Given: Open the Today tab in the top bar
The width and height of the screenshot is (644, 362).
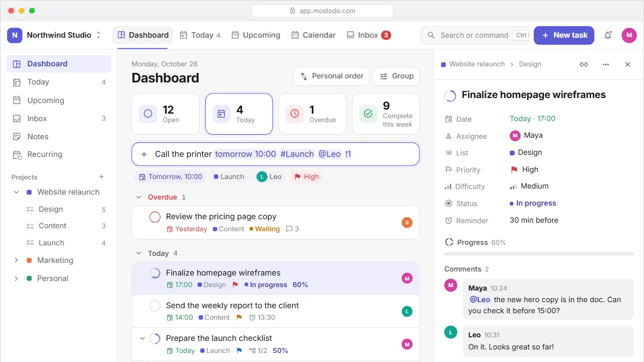Looking at the screenshot, I should coord(200,35).
